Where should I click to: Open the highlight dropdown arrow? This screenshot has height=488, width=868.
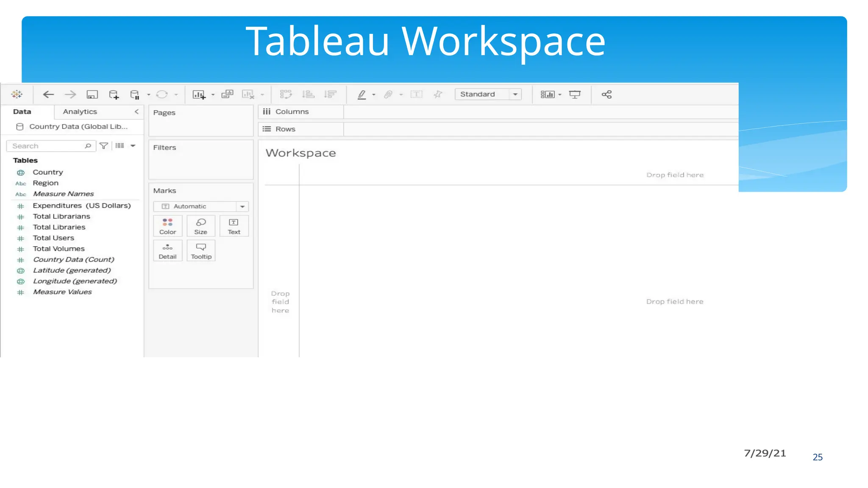[373, 94]
